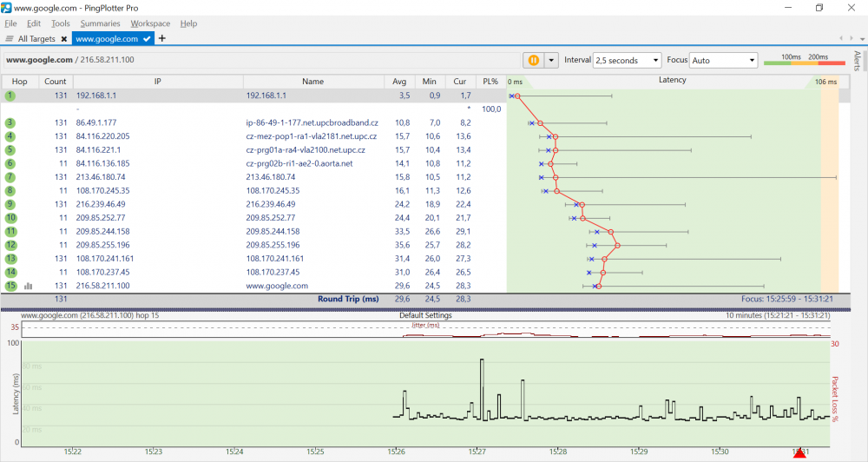This screenshot has width=868, height=462.
Task: Select hop 4 green circle icon
Action: [x=10, y=136]
